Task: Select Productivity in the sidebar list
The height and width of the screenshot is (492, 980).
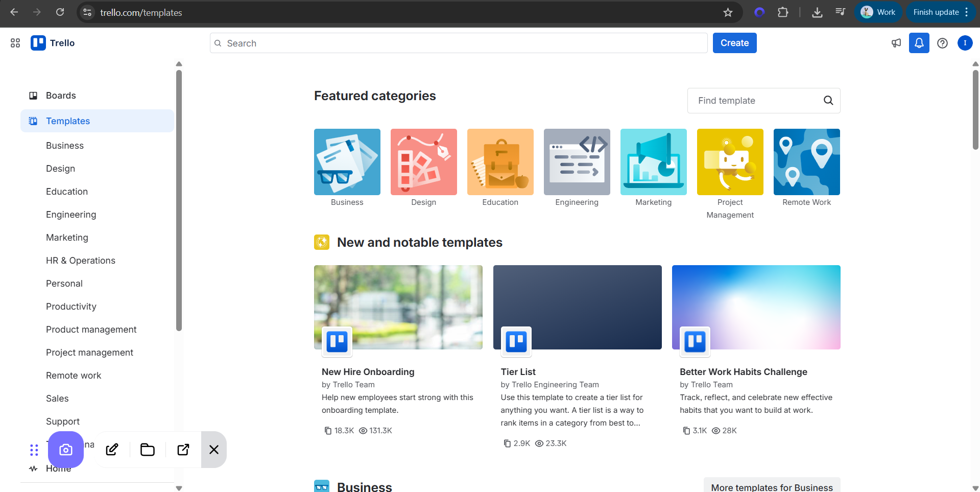Action: coord(71,307)
